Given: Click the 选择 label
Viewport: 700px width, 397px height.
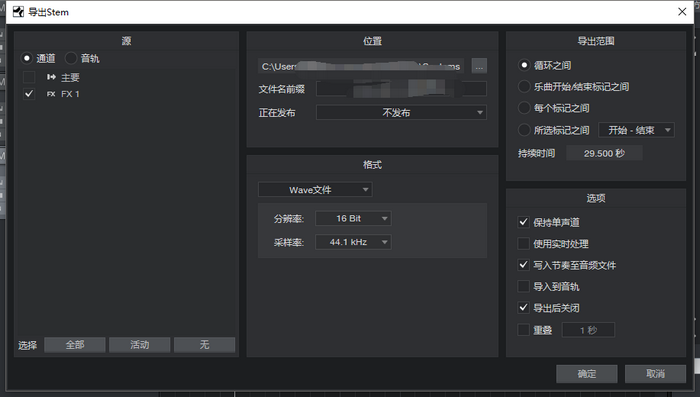Looking at the screenshot, I should [x=28, y=345].
